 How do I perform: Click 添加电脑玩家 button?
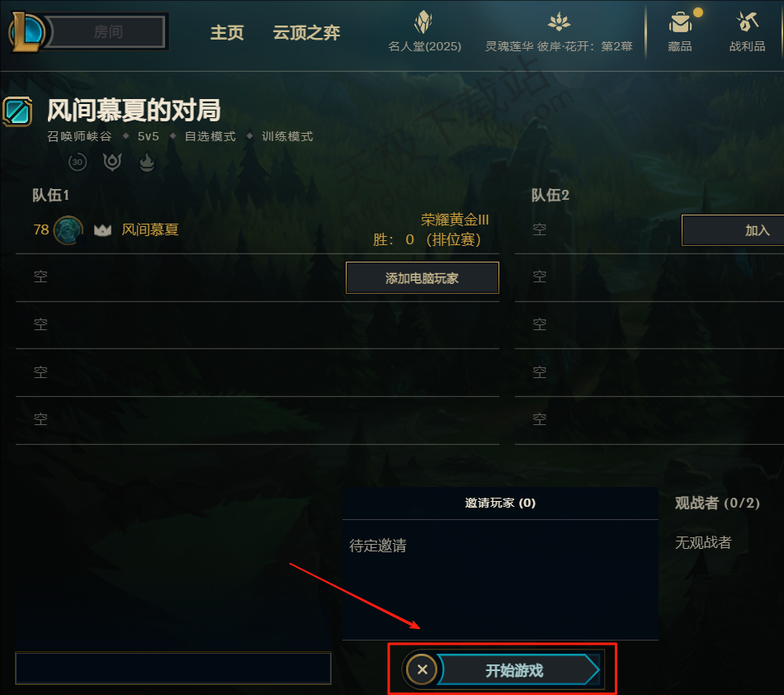[423, 278]
